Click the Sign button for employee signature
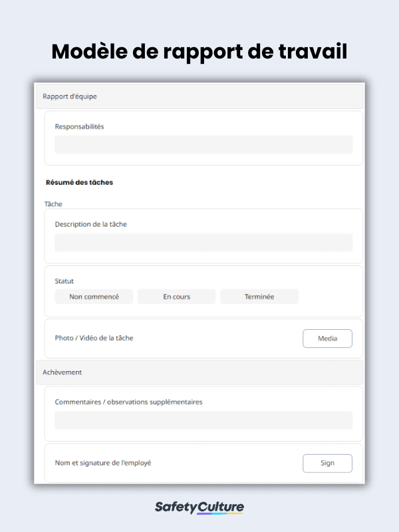This screenshot has height=532, width=399. point(327,463)
